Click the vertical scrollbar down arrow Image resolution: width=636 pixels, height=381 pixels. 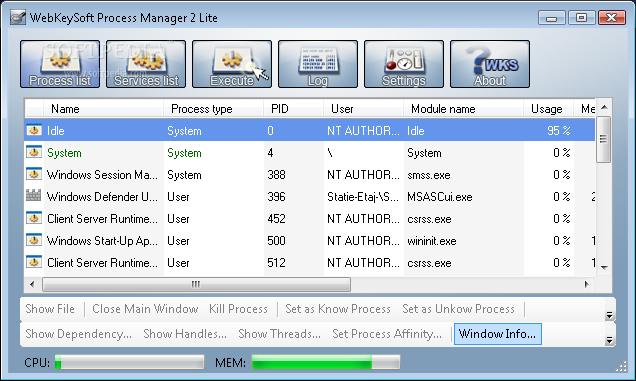(604, 268)
